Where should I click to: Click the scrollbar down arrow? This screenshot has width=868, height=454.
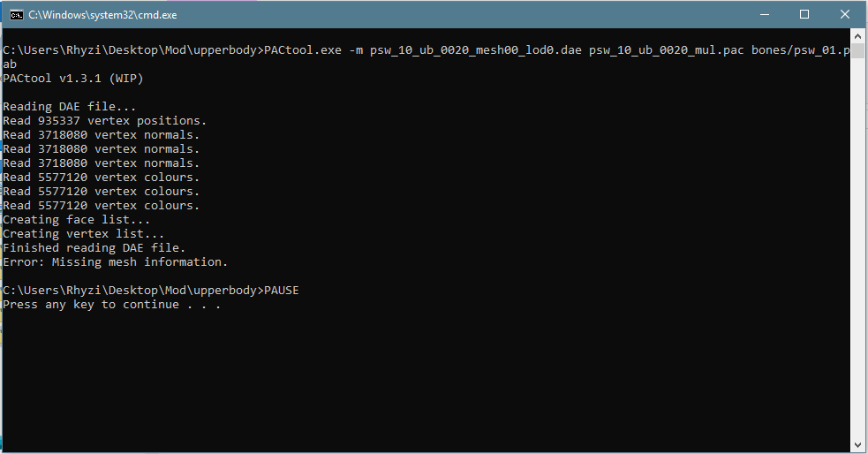click(859, 444)
